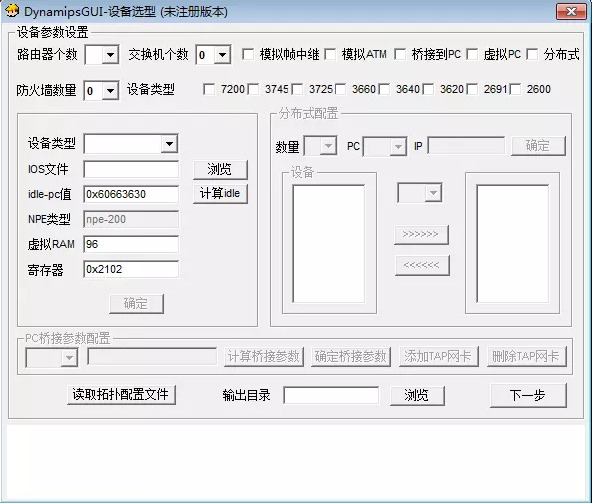Click 浏览 next to IOS文件
Viewport: 592px width, 503px height.
click(220, 170)
